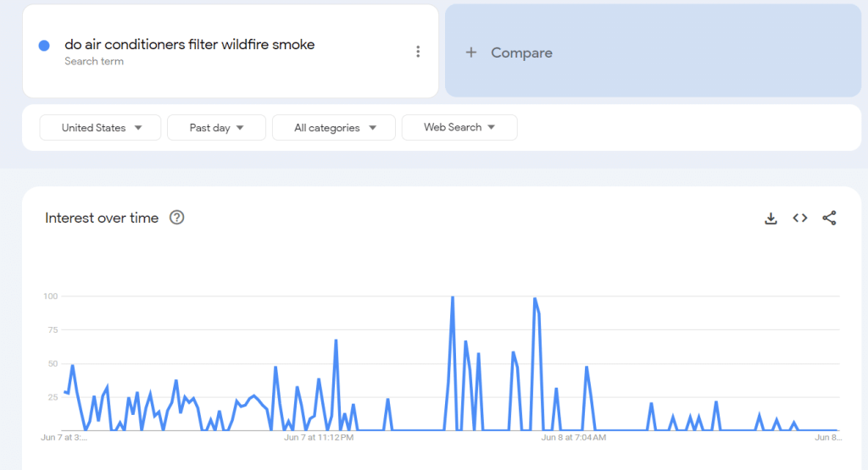
Task: Click the Interest over time heading
Action: point(102,218)
